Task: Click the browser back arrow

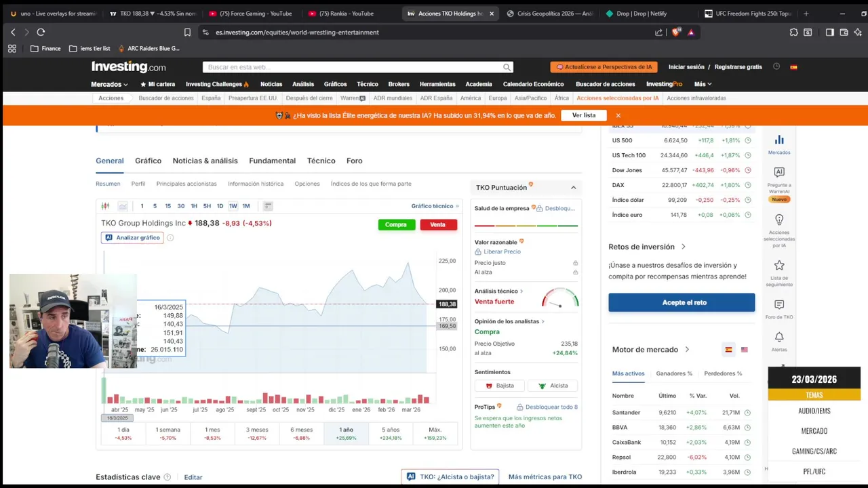Action: click(13, 32)
